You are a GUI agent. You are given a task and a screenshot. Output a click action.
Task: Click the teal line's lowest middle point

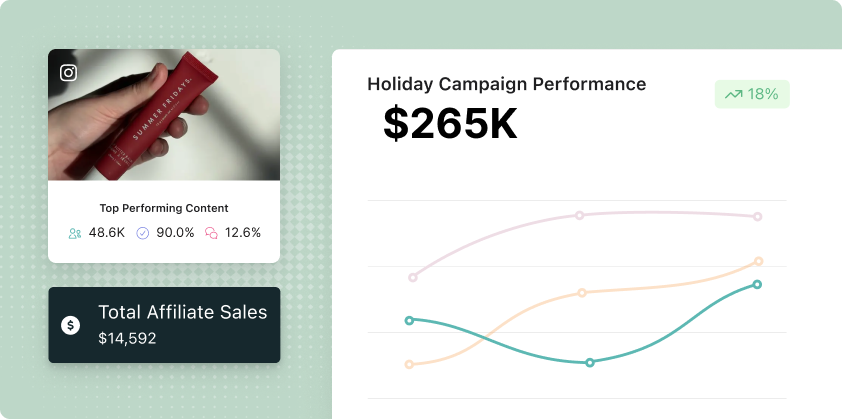click(x=590, y=363)
